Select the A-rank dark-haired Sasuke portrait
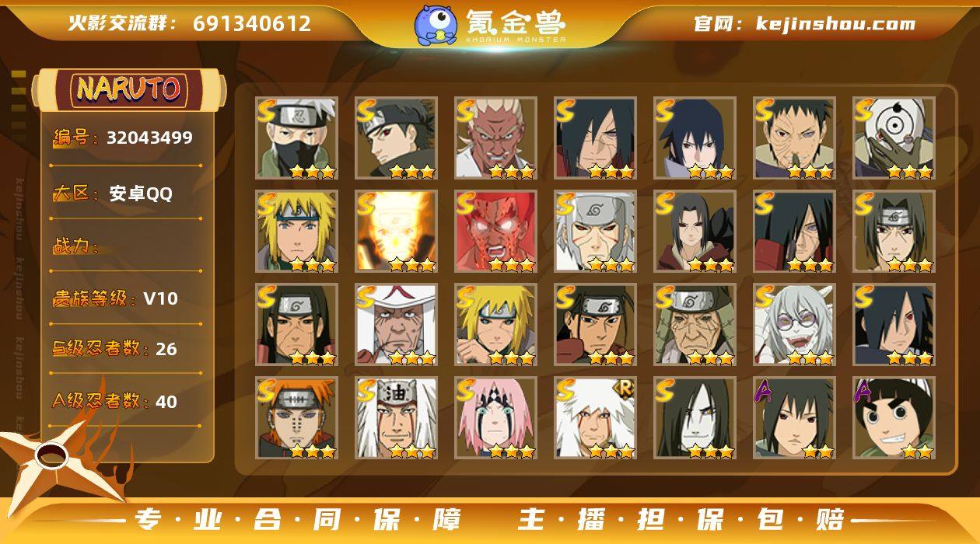Screen dimensions: 980x544 click(x=795, y=417)
